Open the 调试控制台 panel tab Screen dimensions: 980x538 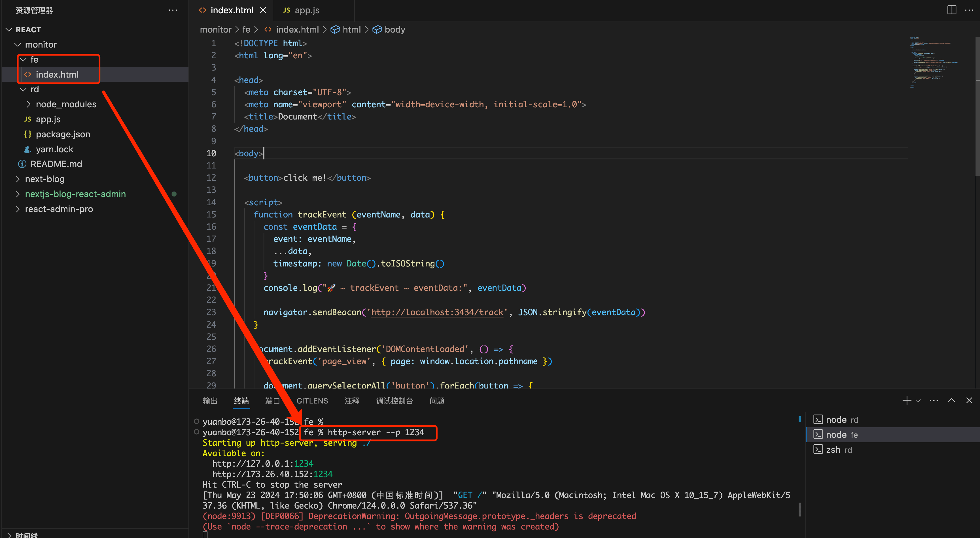pos(394,401)
